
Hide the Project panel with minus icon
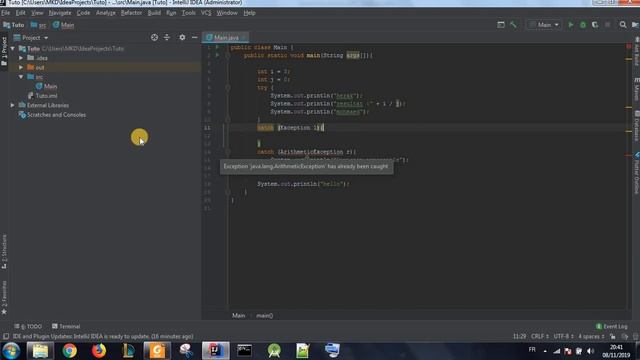pos(194,38)
